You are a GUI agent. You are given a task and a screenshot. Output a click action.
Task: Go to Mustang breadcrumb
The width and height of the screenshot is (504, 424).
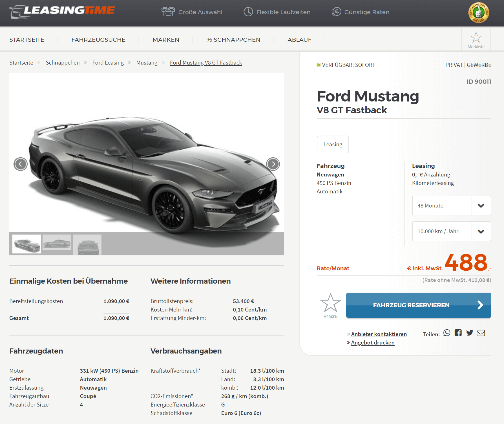click(x=147, y=63)
